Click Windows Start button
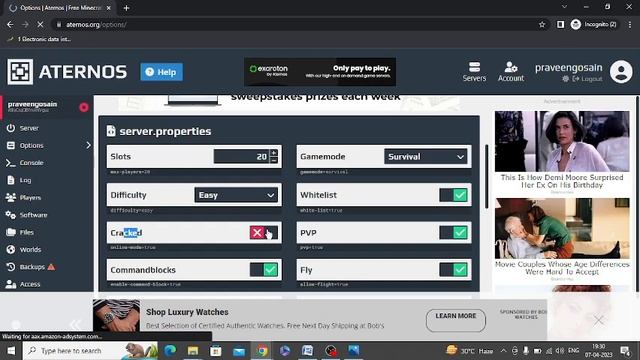Screen dimensions: 640x360 pos(11,351)
